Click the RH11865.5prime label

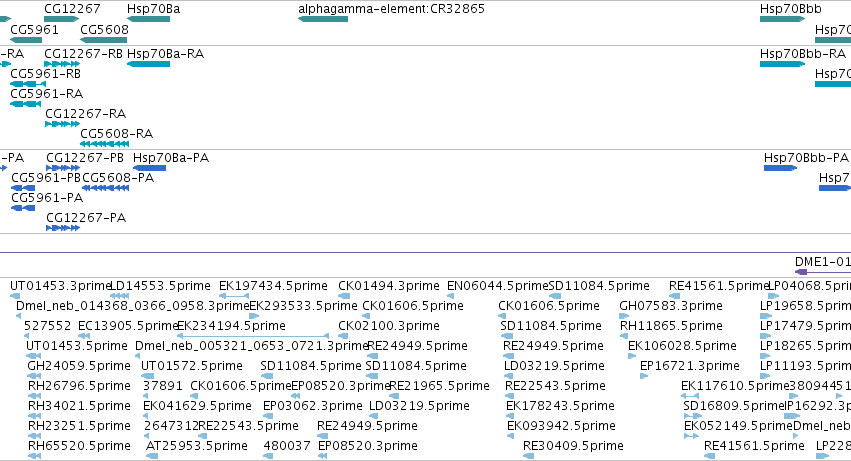point(671,326)
